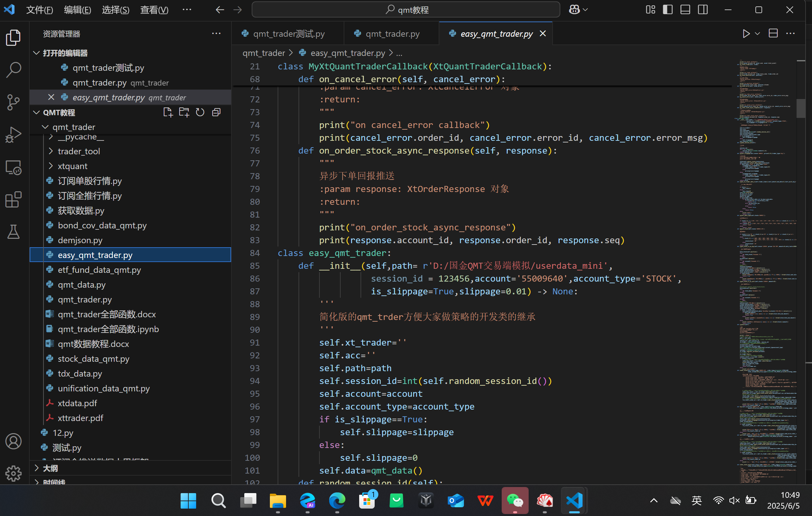Viewport: 812px width, 516px height.
Task: Open clock showing 10:49 2025/6/5
Action: 783,501
